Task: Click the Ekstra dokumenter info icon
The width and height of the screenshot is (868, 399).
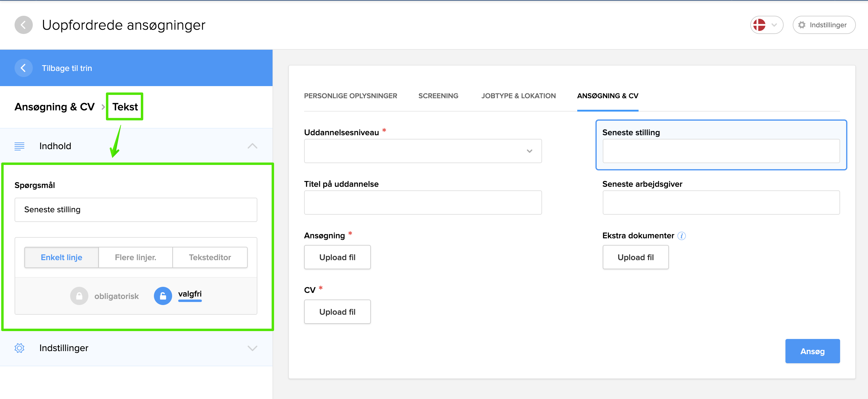Action: click(681, 236)
